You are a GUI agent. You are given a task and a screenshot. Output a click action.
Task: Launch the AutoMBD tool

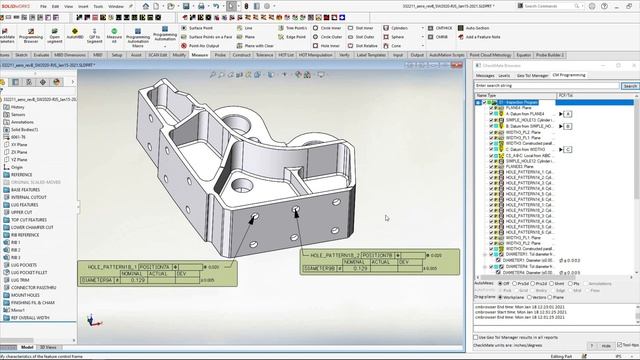pos(75,33)
